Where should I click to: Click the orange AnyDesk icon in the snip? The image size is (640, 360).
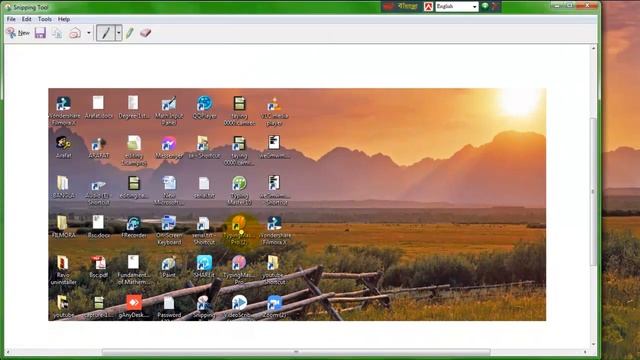pos(133,306)
